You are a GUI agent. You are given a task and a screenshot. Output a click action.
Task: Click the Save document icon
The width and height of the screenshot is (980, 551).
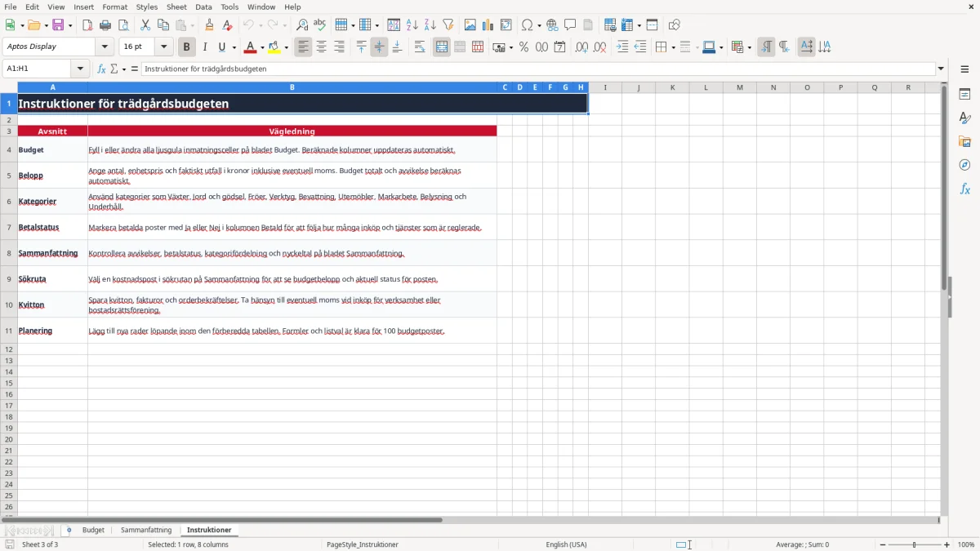[58, 25]
